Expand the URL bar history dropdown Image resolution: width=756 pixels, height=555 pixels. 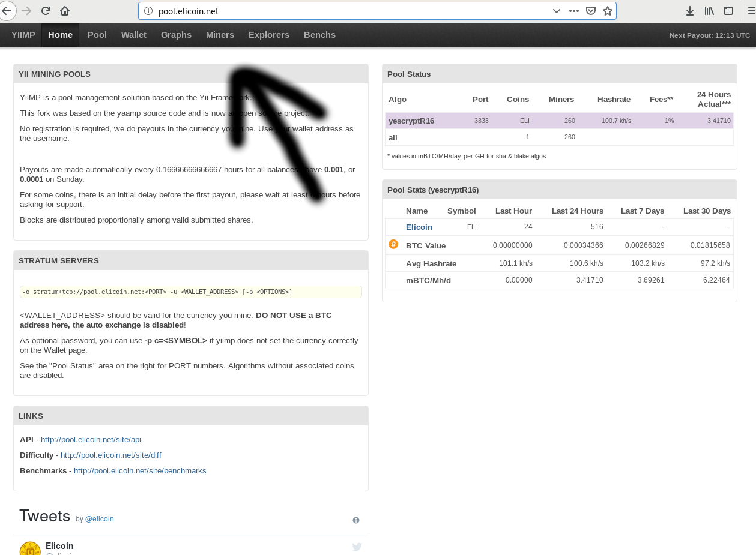pyautogui.click(x=556, y=11)
